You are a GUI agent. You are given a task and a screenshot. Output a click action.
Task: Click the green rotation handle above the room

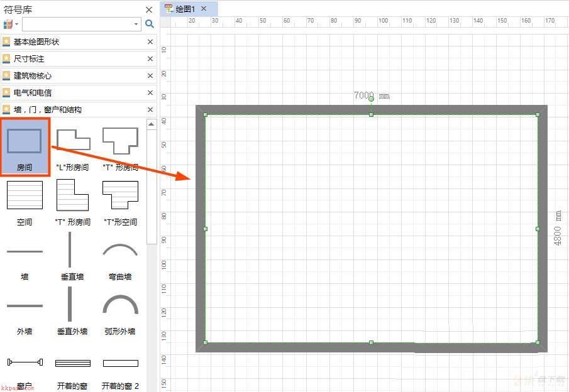pyautogui.click(x=371, y=99)
